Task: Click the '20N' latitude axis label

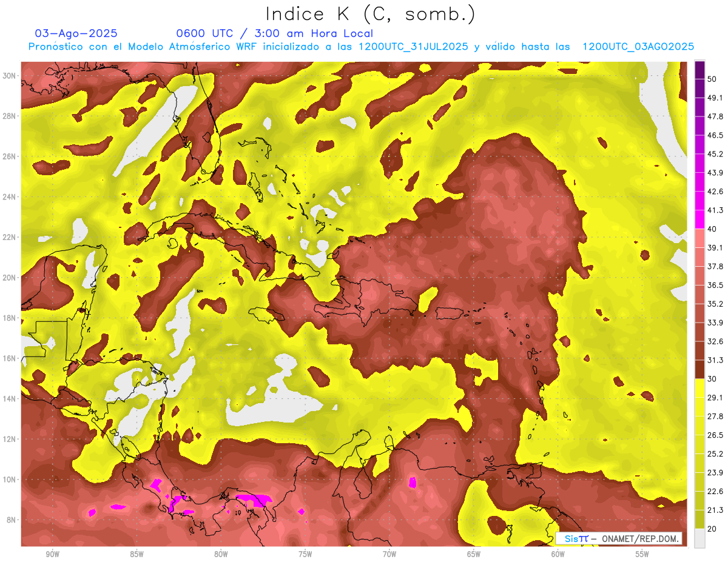Action: point(9,278)
